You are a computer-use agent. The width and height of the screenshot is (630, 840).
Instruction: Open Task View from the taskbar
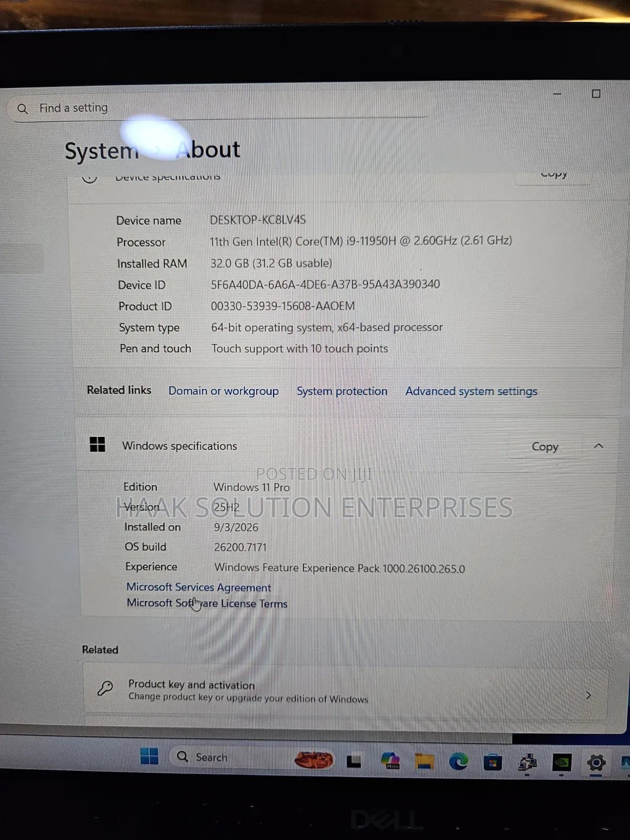(x=354, y=761)
